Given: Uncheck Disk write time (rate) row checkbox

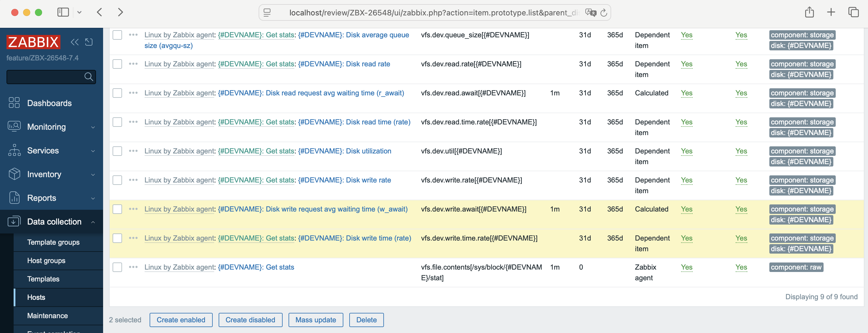Looking at the screenshot, I should coord(117,238).
